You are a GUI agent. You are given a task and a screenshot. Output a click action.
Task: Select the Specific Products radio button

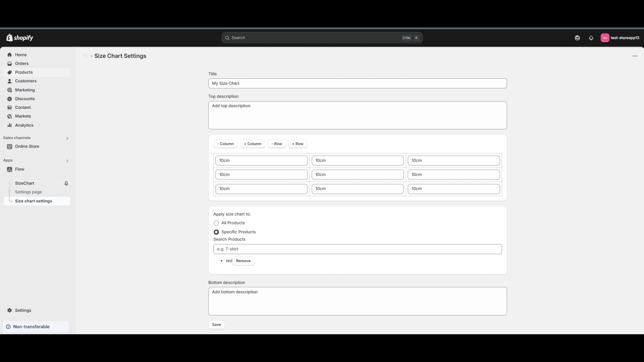(216, 232)
